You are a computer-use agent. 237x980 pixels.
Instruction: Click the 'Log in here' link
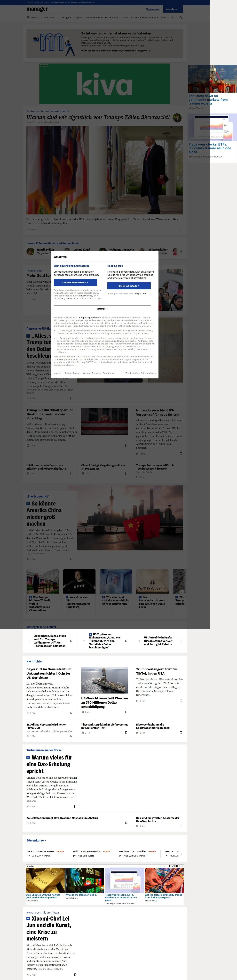141,293
